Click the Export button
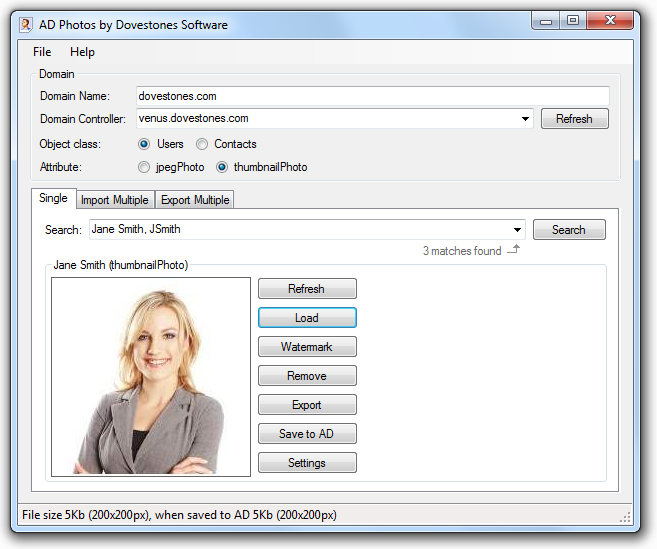 pos(307,404)
